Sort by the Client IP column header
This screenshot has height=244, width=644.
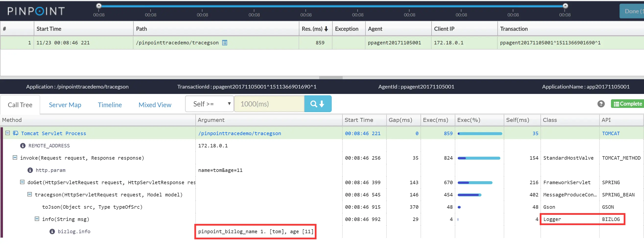pyautogui.click(x=464, y=29)
